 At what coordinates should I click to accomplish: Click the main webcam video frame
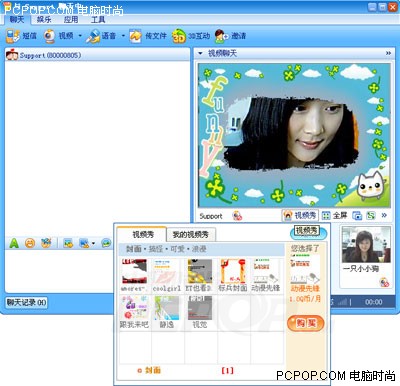[x=294, y=135]
